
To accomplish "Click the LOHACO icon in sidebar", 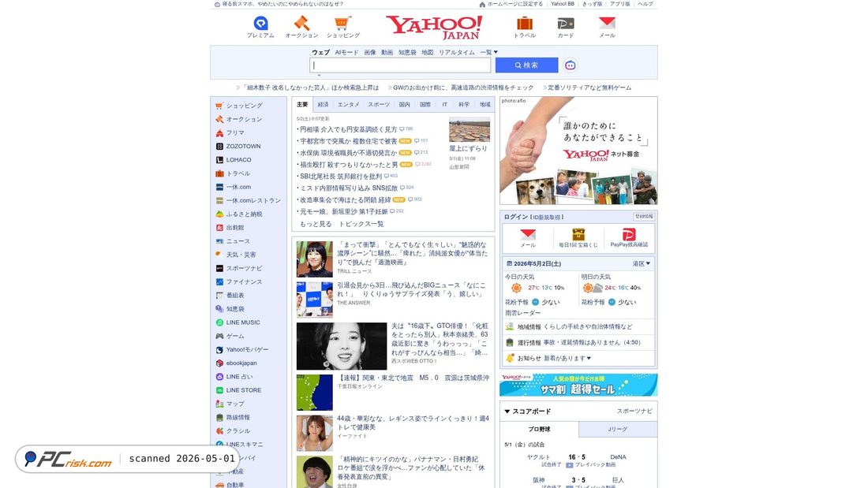I will pyautogui.click(x=220, y=160).
